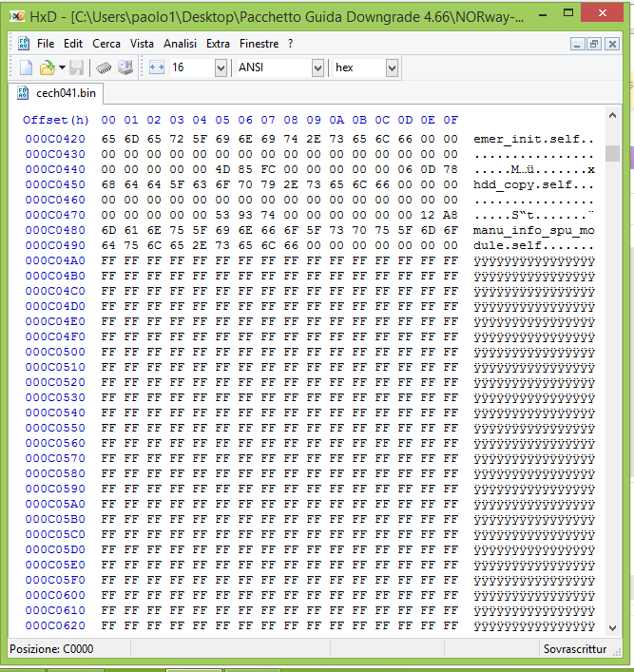Create a new file with New icon
Screen dimensions: 634x672
coord(26,67)
